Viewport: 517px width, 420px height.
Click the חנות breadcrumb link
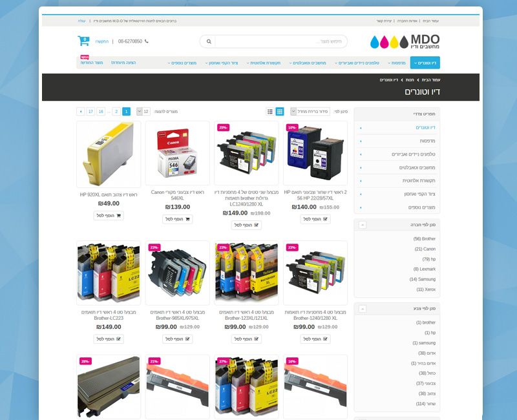(x=410, y=79)
